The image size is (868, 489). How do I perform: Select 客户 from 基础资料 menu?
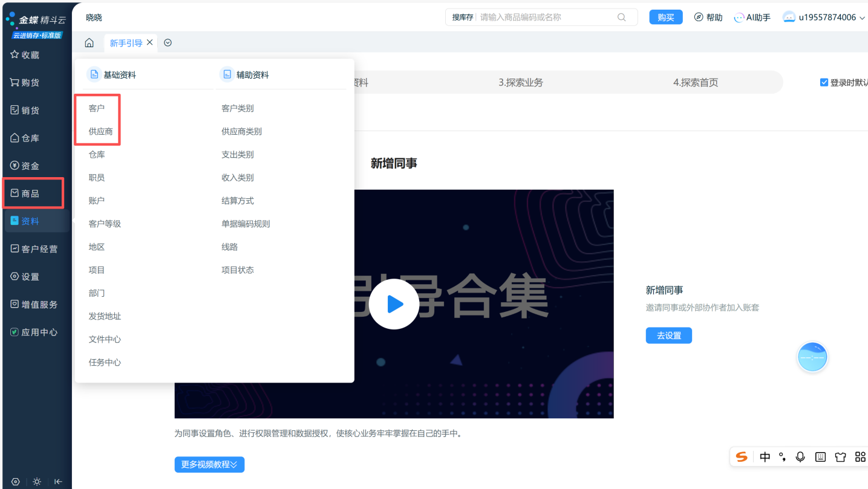97,108
